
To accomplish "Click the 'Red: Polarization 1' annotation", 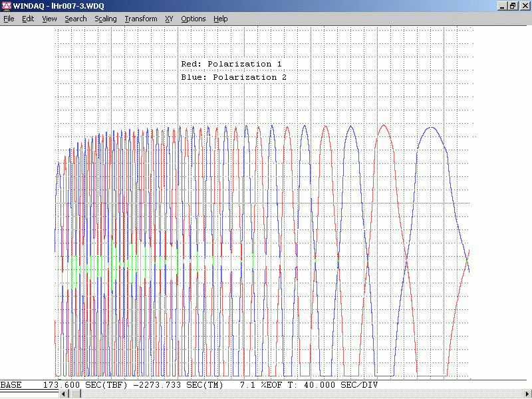I will point(231,64).
